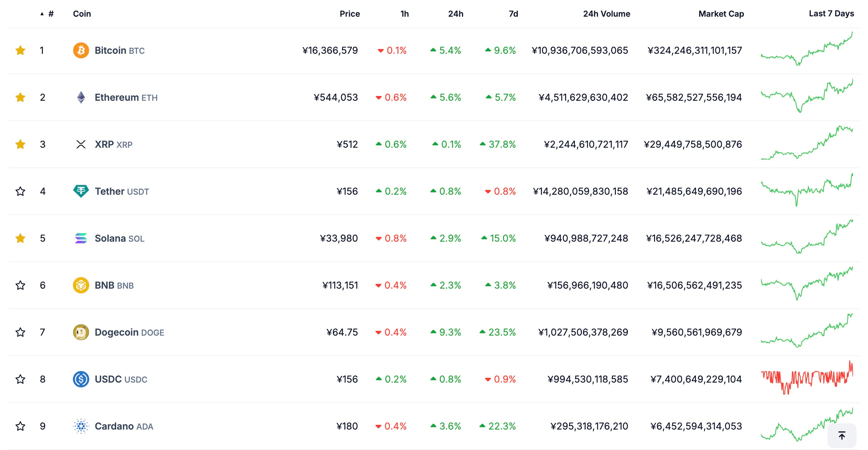Viewport: 868px width, 450px height.
Task: Open the Dogecoin DOGE coin page
Action: [129, 332]
